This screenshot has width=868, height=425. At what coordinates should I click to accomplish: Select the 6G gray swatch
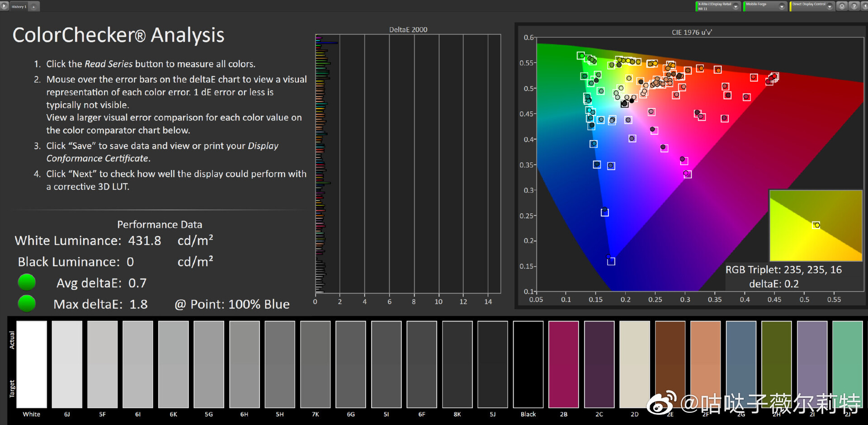point(351,364)
